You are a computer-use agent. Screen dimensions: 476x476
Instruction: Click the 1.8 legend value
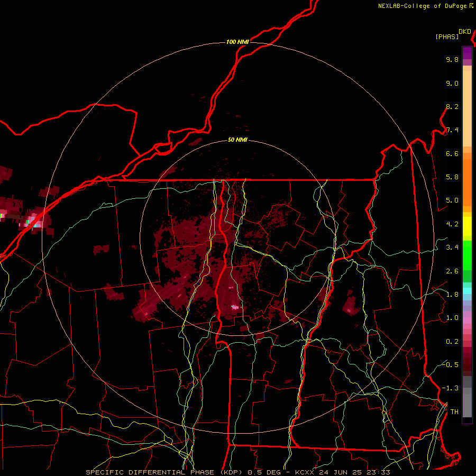(x=452, y=295)
